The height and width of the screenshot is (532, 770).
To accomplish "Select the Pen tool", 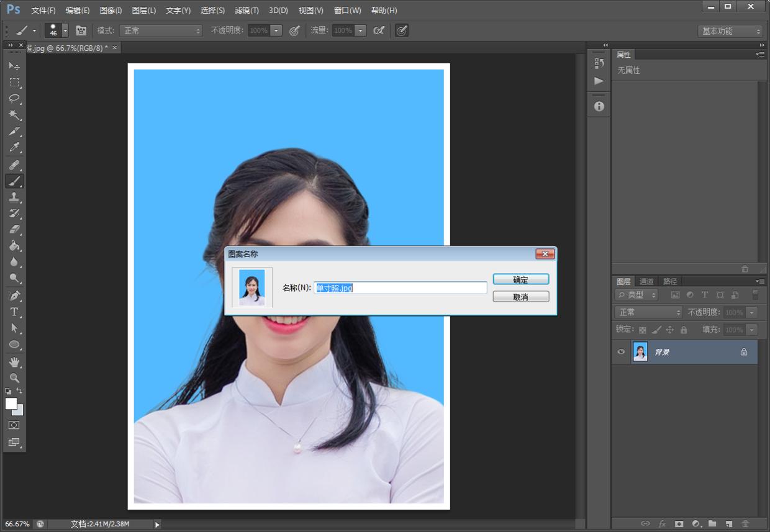I will pos(14,295).
